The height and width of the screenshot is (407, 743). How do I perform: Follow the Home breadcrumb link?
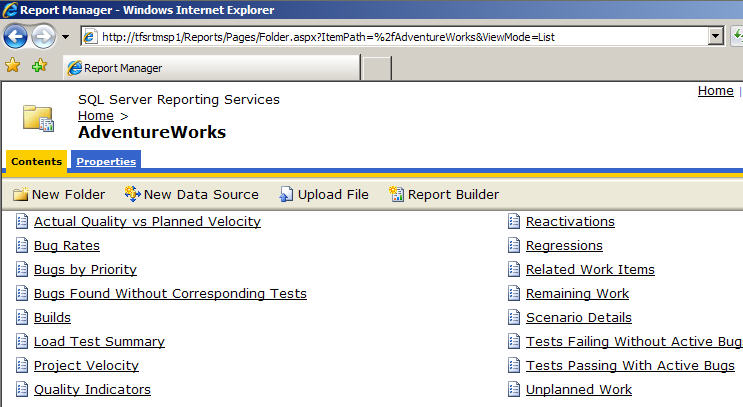pyautogui.click(x=96, y=116)
